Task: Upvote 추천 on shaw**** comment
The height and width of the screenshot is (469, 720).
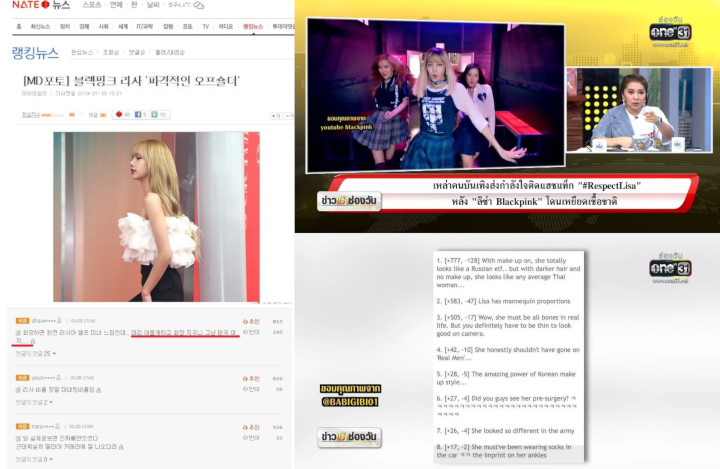Action: click(251, 322)
